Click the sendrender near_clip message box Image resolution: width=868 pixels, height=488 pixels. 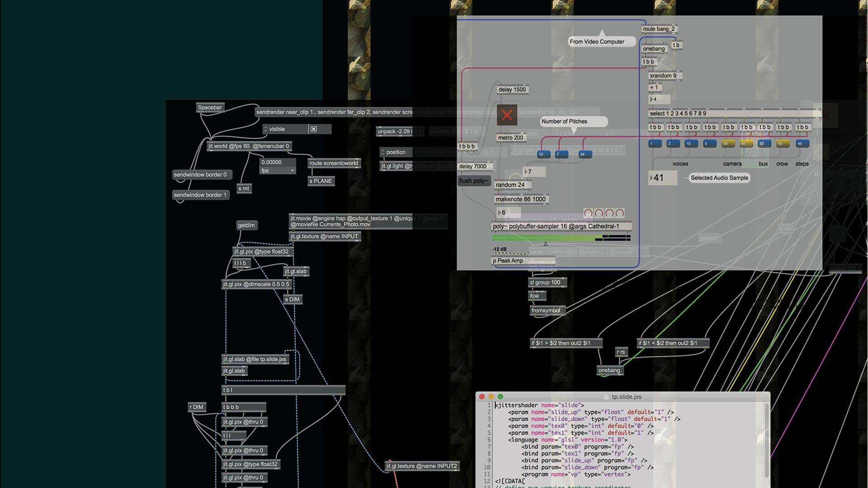coord(334,112)
